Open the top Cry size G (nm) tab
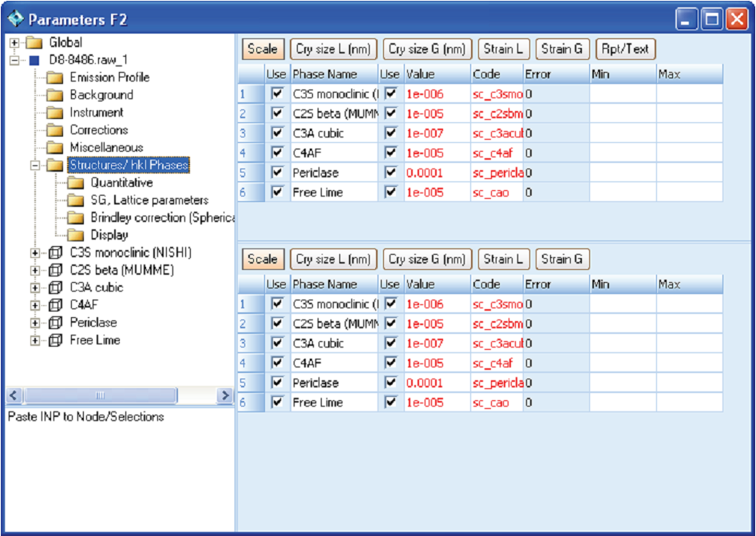 coord(427,49)
